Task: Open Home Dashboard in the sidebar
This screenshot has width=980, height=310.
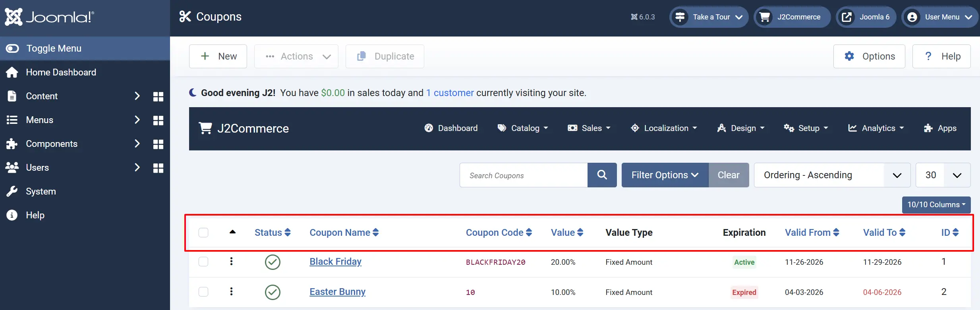Action: click(x=85, y=72)
